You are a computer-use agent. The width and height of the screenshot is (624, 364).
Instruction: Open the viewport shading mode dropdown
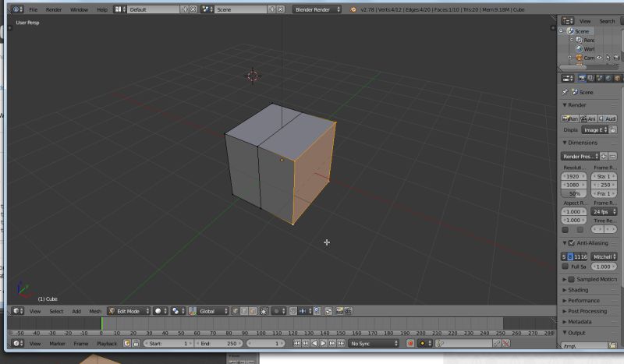click(x=161, y=311)
